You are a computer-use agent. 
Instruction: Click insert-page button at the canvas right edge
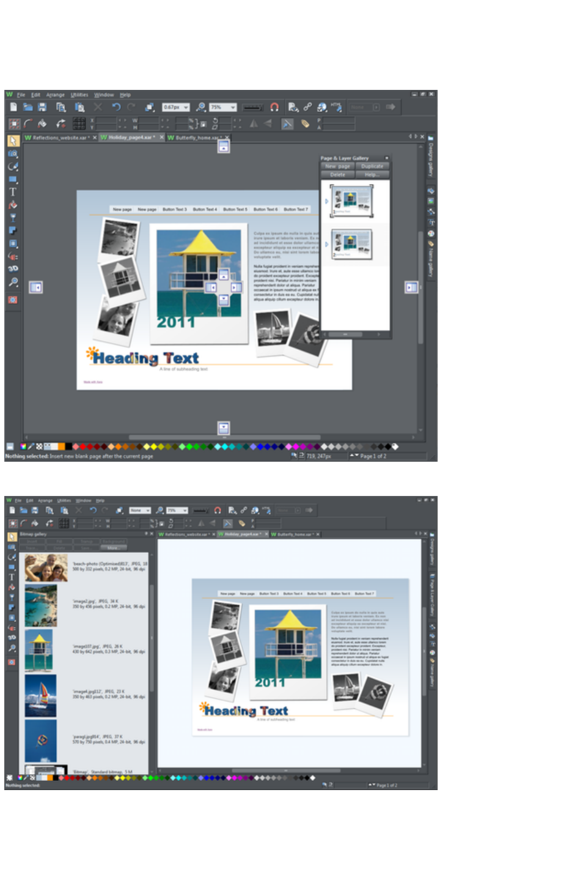411,287
